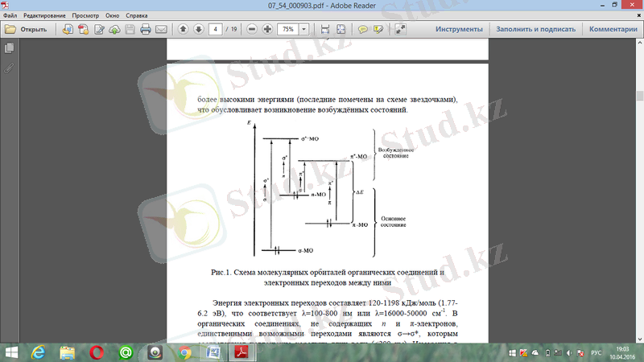This screenshot has width=644, height=362.
Task: Click the print document icon
Action: tap(146, 30)
